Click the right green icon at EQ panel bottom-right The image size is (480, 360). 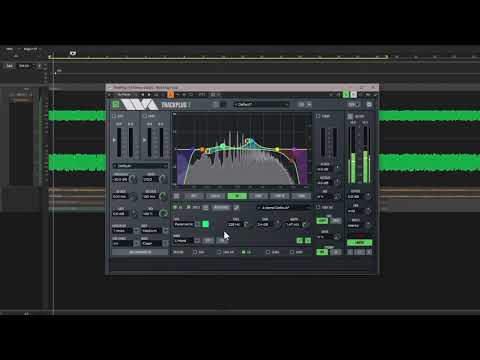pos(308,240)
